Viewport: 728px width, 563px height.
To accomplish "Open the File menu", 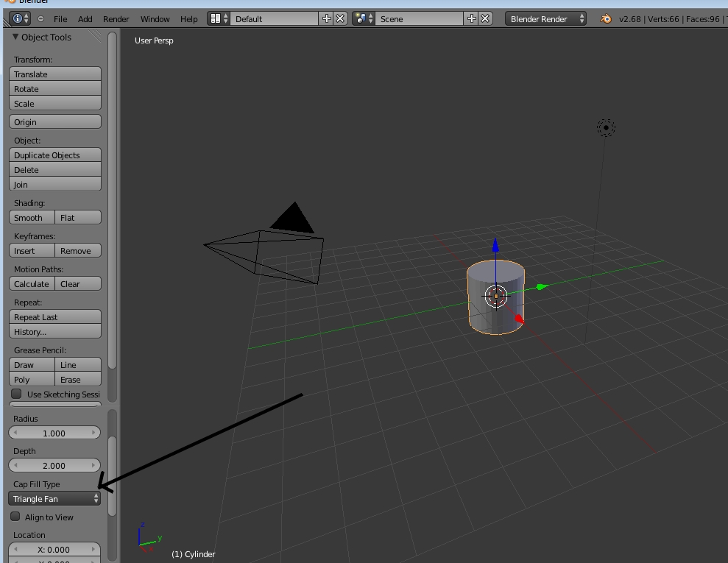I will coord(60,19).
